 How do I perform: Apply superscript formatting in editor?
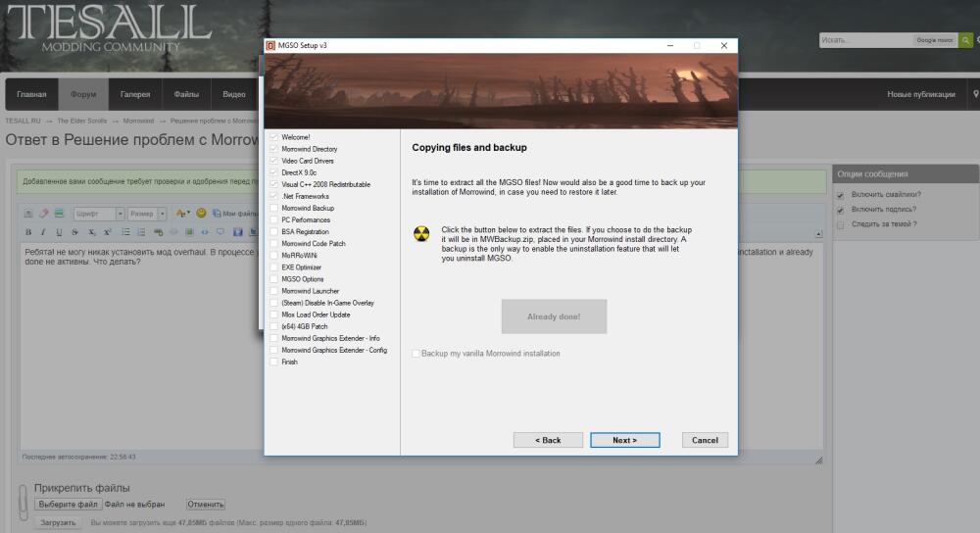coord(108,232)
